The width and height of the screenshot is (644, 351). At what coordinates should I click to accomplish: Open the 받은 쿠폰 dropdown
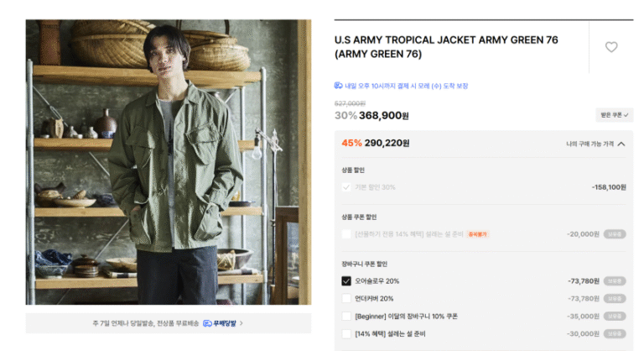(614, 115)
